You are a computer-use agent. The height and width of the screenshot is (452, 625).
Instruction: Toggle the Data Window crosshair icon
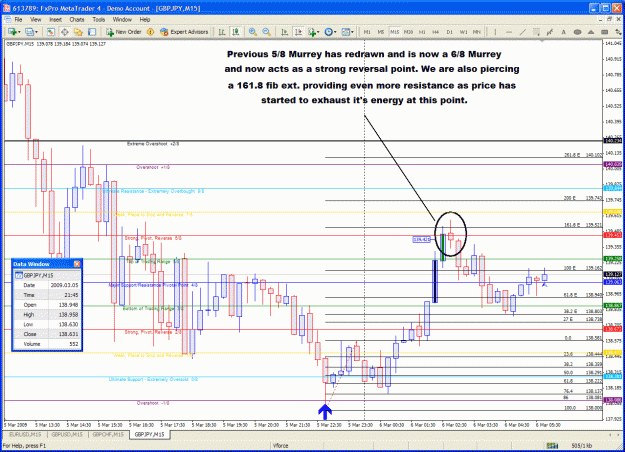[x=65, y=32]
